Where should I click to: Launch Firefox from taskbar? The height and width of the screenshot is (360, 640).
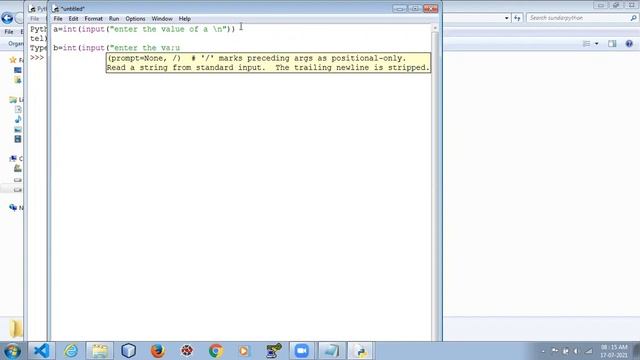coord(158,351)
